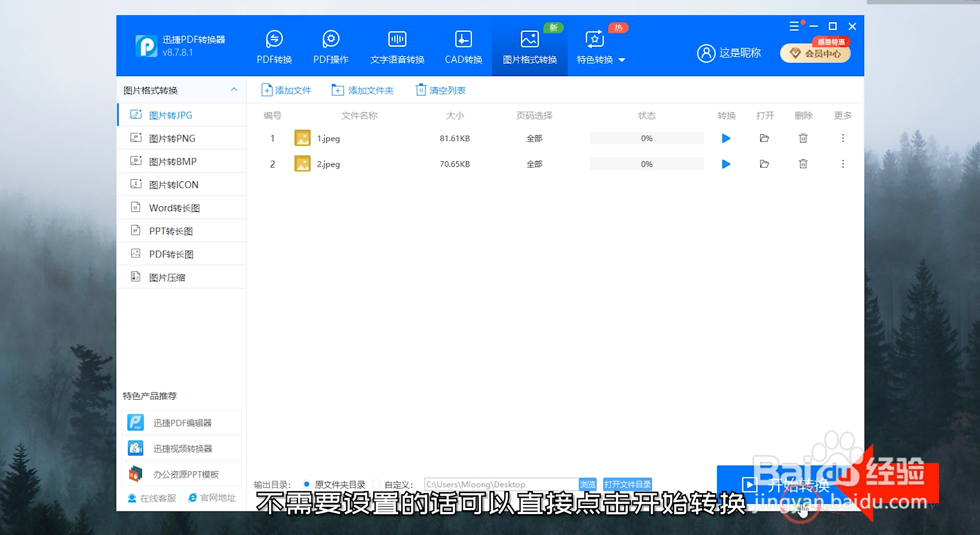Click the 0% progress bar of 1.jpeg
This screenshot has width=980, height=535.
[647, 138]
